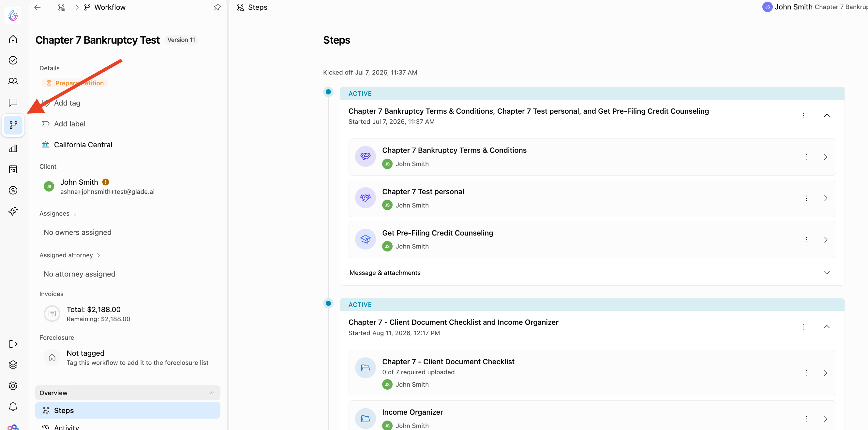Click the California Central court link
Image resolution: width=868 pixels, height=430 pixels.
click(77, 145)
